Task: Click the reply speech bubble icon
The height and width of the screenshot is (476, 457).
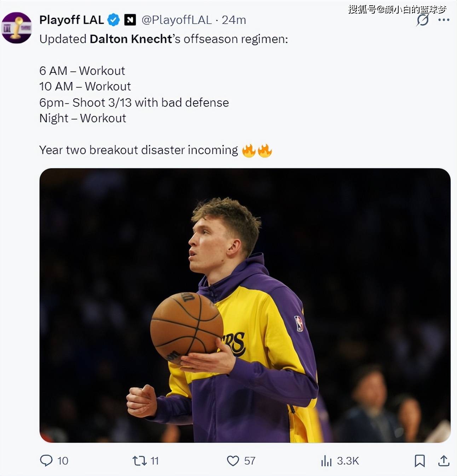Action: (46, 460)
